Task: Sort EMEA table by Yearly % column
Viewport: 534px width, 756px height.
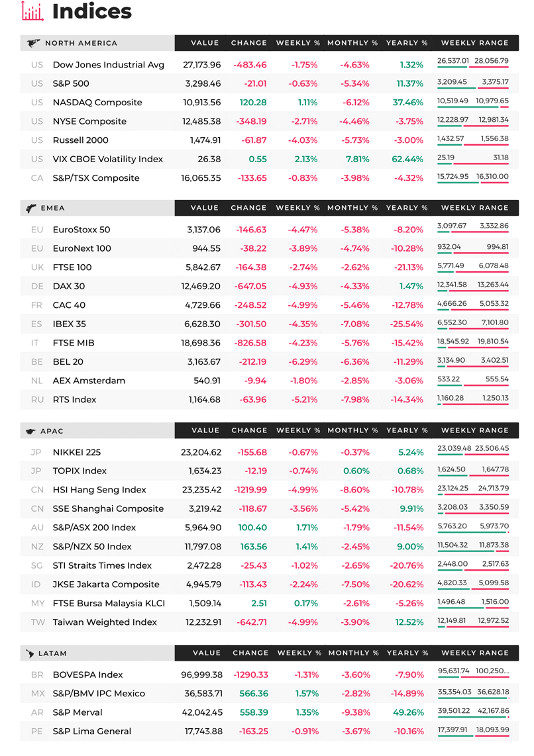Action: 407,208
